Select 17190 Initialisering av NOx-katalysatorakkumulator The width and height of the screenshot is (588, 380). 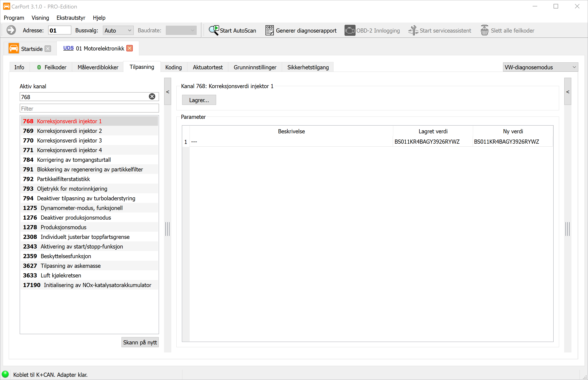89,285
